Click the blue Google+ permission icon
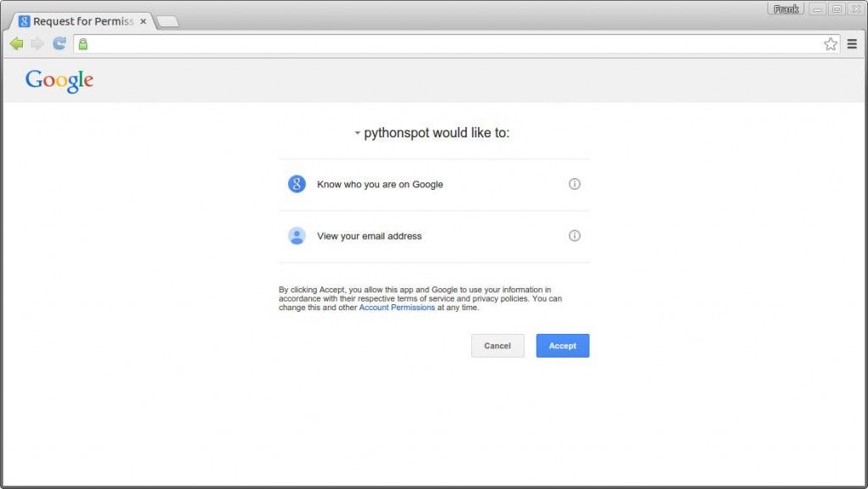 tap(297, 184)
